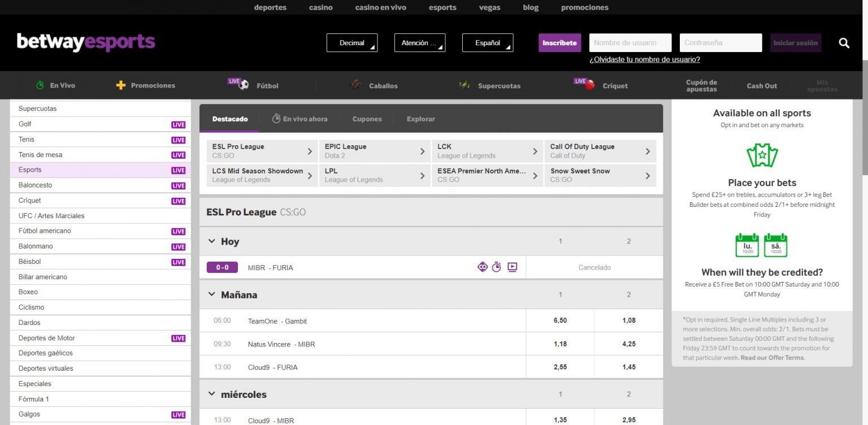Open the Decimal odds format dropdown
Image resolution: width=868 pixels, height=425 pixels.
(352, 43)
